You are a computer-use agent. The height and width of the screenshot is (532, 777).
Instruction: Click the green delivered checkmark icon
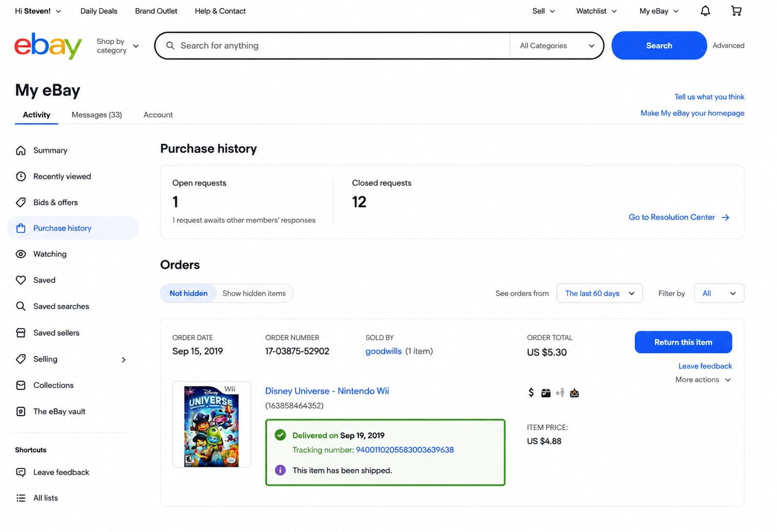tap(280, 435)
